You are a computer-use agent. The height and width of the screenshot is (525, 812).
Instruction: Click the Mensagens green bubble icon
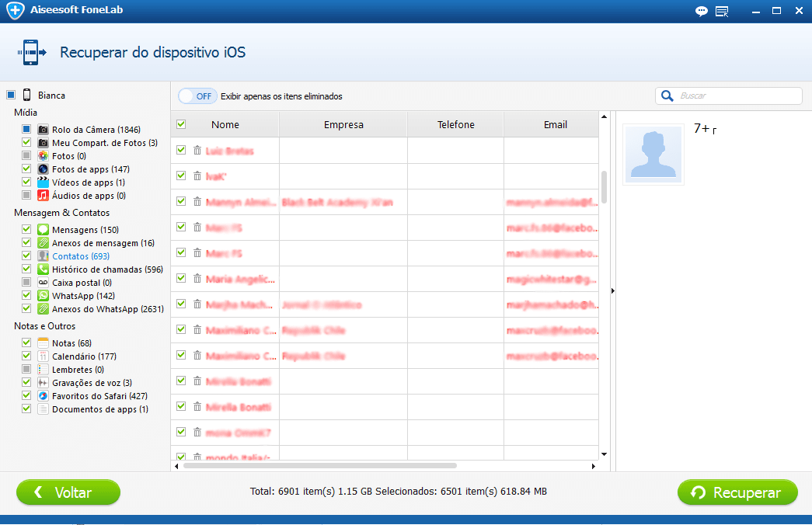coord(44,230)
